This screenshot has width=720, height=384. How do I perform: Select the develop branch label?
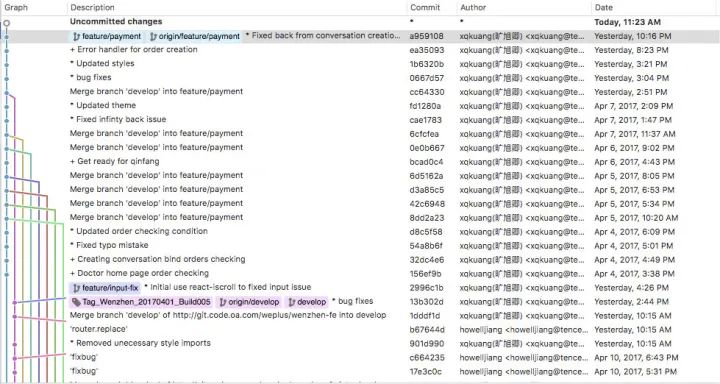tap(307, 302)
